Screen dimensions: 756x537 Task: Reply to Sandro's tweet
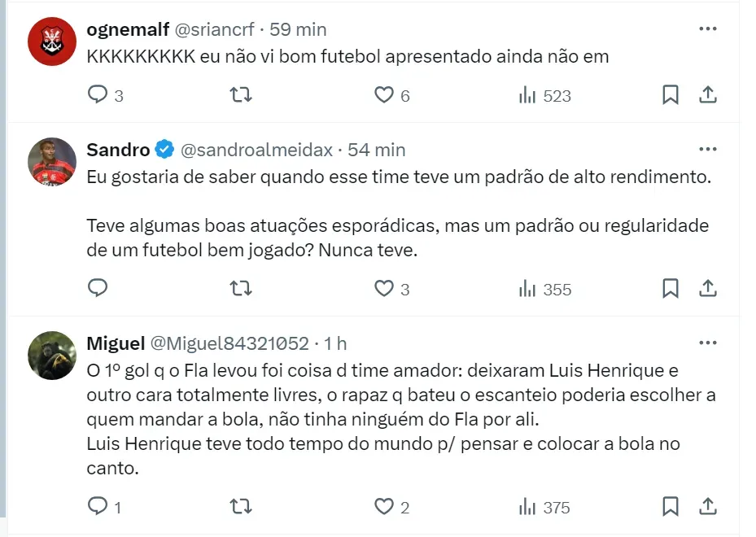98,288
